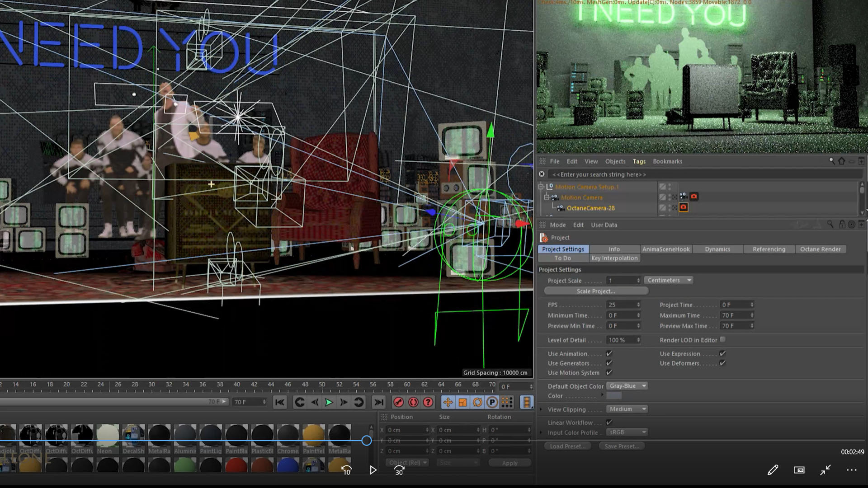Clear the object search with X icon
This screenshot has width=868, height=488.
click(x=542, y=174)
